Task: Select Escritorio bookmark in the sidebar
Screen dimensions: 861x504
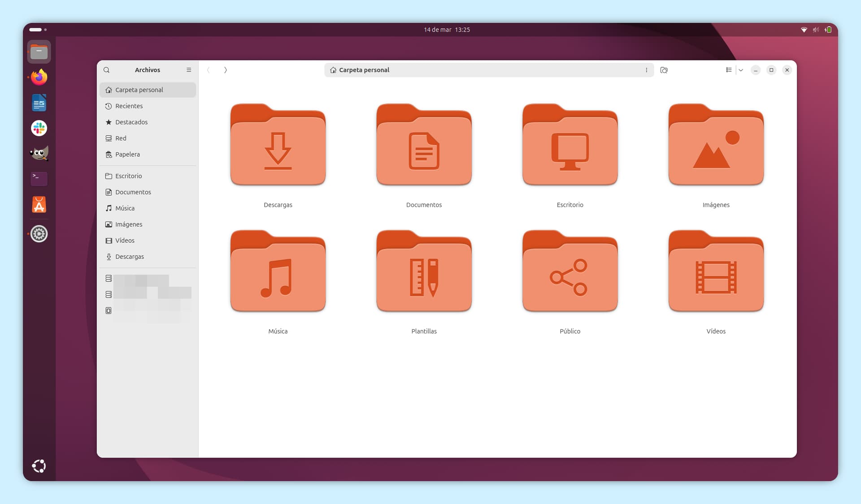Action: 148,176
